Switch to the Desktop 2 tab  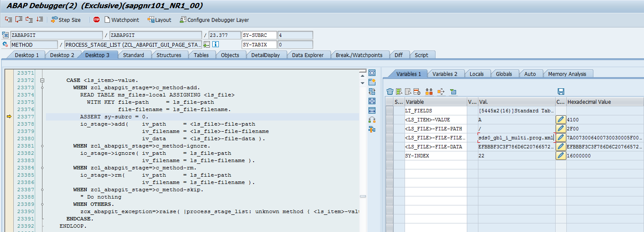(x=62, y=55)
